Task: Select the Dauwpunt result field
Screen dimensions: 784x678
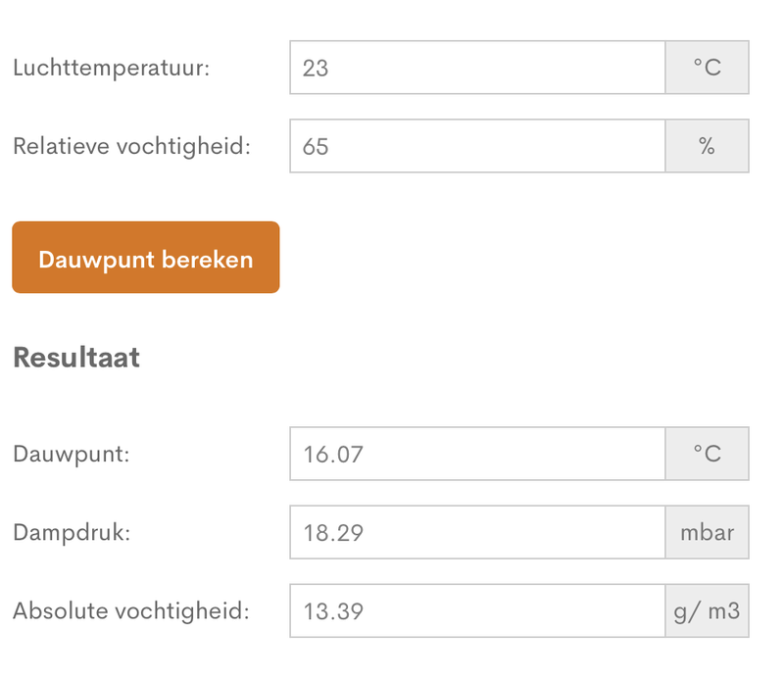Action: tap(477, 454)
